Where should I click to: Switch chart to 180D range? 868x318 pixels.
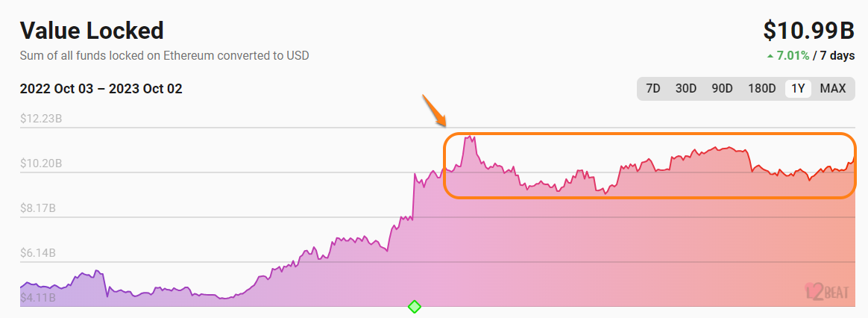[761, 88]
